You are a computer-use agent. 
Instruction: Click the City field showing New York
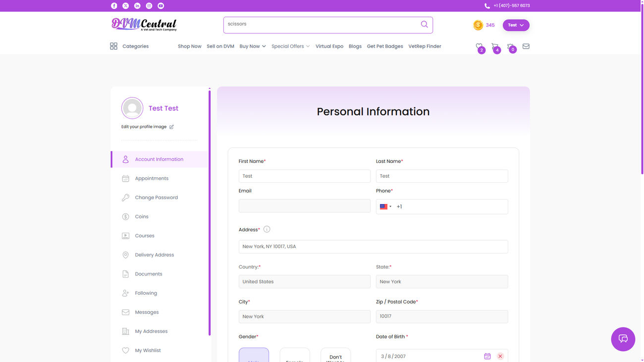click(305, 316)
